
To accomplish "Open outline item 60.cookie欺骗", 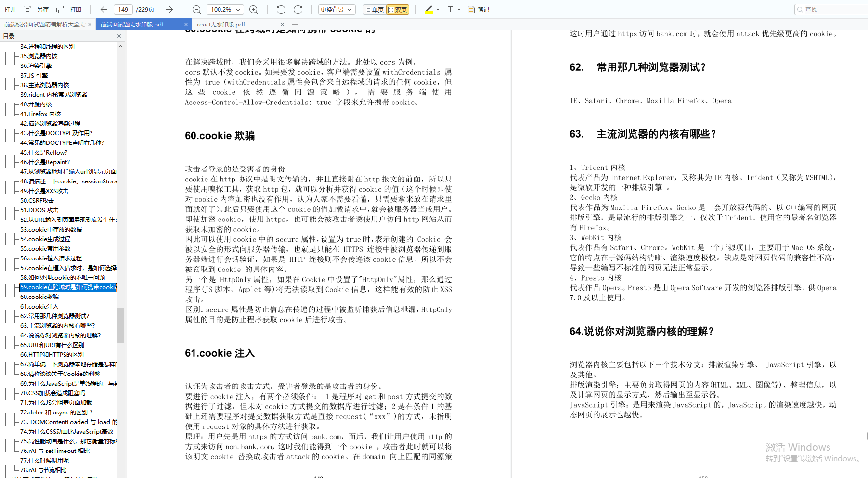I will tap(39, 297).
